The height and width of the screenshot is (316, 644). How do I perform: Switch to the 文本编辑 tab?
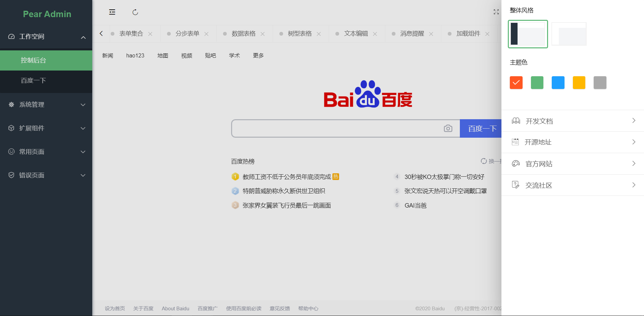(356, 34)
